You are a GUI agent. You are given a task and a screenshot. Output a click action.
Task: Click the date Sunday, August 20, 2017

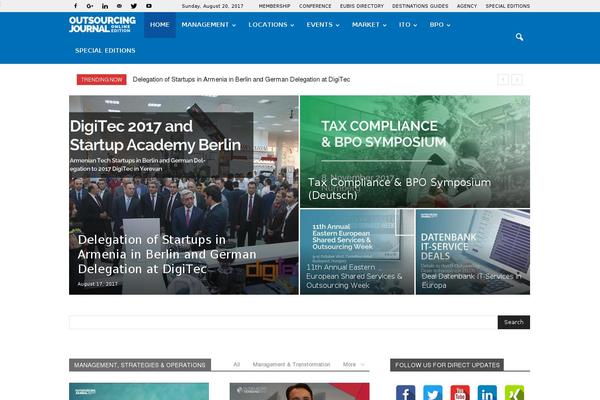pos(212,6)
